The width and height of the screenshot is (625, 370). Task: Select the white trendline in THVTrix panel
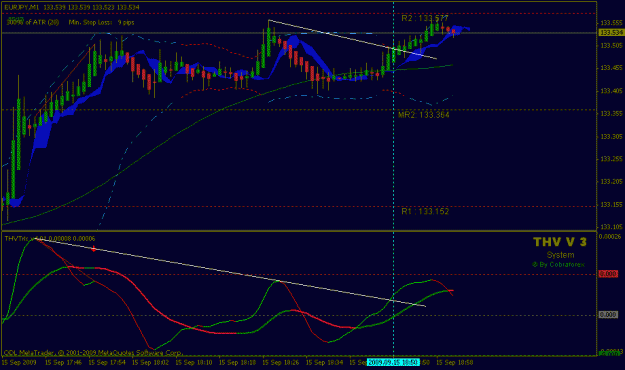coord(231,272)
